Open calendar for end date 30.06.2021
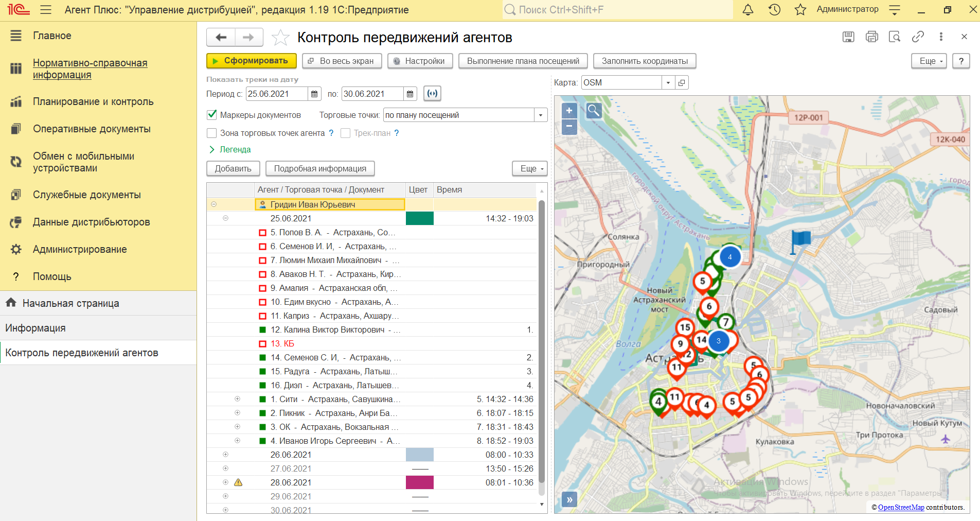This screenshot has width=980, height=521. pos(410,94)
